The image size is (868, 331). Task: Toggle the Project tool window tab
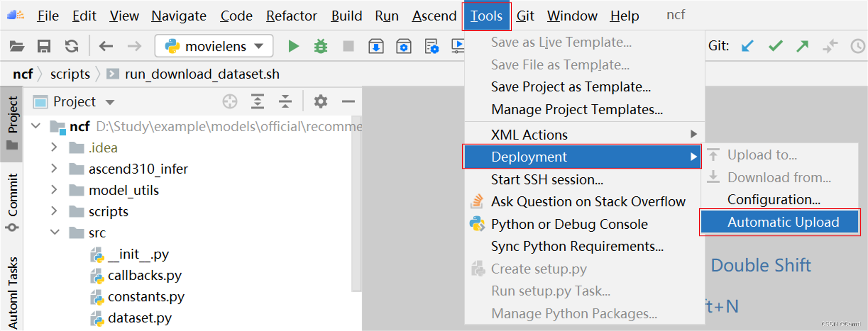[12, 122]
